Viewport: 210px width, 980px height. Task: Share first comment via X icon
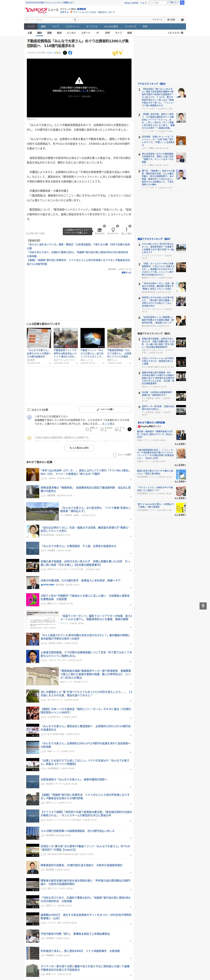click(x=129, y=429)
